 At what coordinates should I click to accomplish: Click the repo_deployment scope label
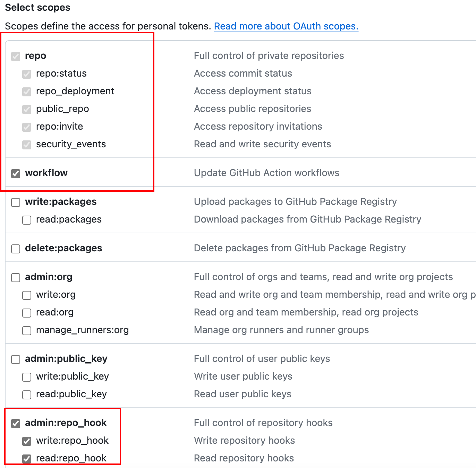75,91
